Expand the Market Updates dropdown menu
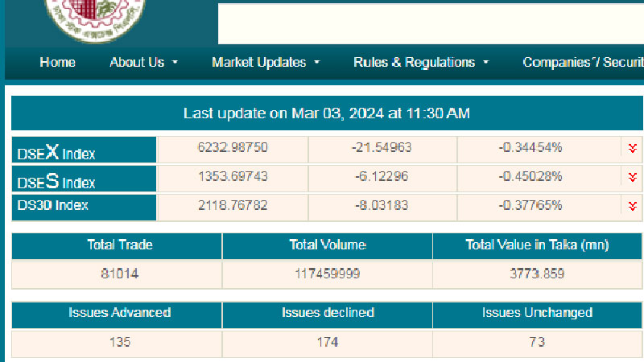The image size is (644, 362). point(266,63)
